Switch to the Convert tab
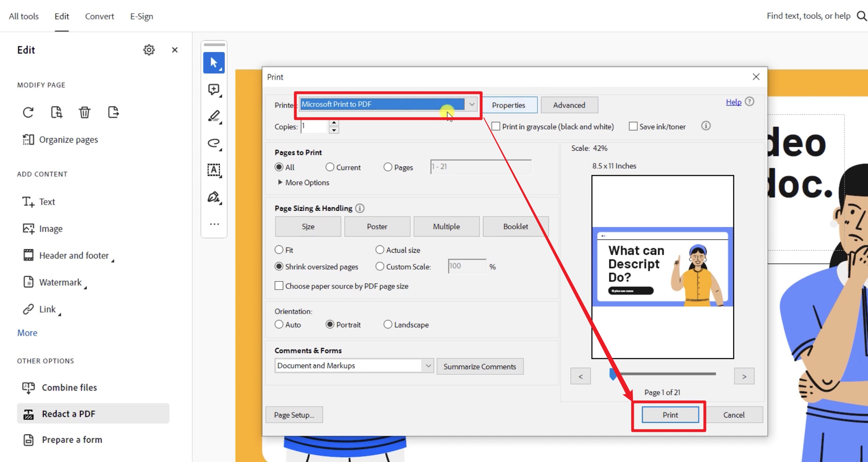The height and width of the screenshot is (462, 868). click(100, 16)
